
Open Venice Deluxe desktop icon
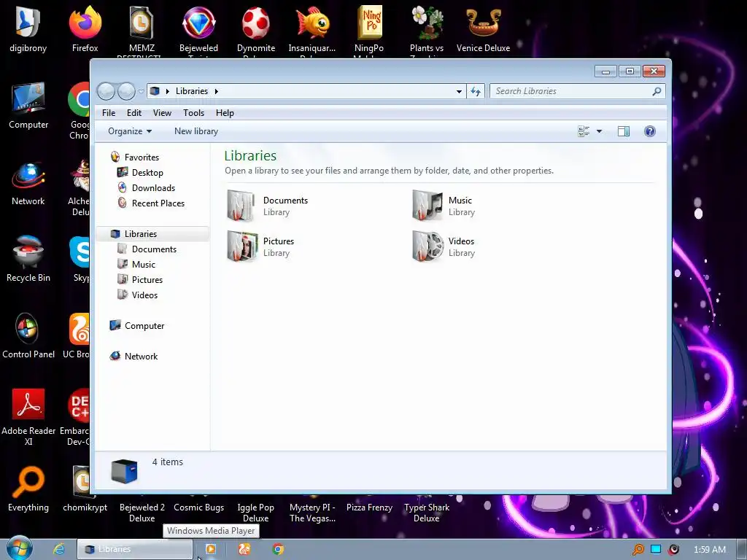coord(483,29)
